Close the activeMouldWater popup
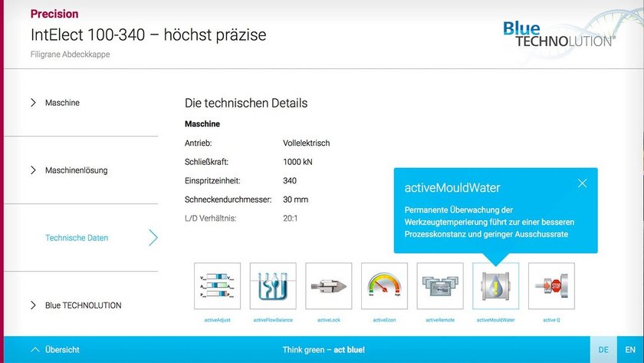 coord(583,183)
